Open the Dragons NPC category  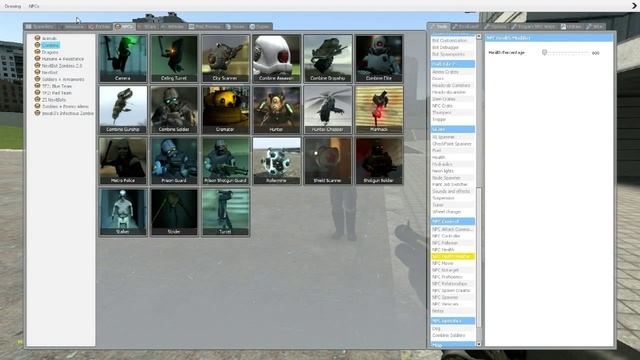(x=50, y=52)
